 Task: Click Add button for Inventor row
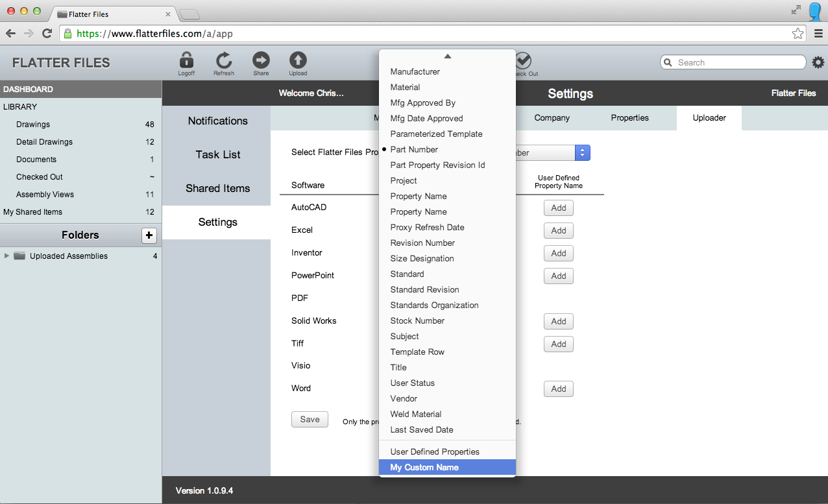pyautogui.click(x=559, y=254)
